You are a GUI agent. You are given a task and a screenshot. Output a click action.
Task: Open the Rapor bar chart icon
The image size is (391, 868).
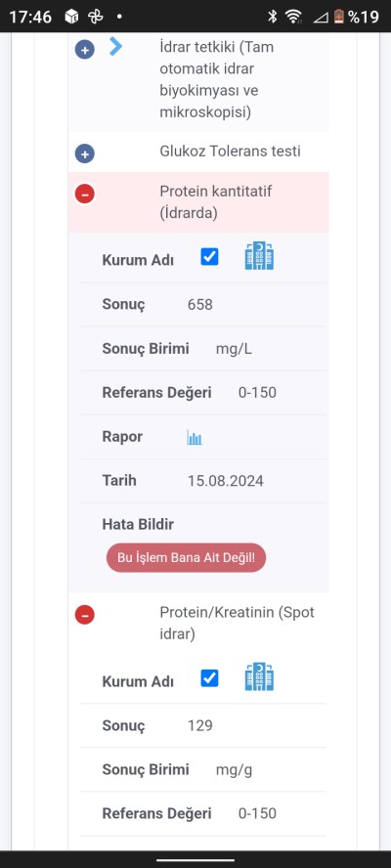195,438
